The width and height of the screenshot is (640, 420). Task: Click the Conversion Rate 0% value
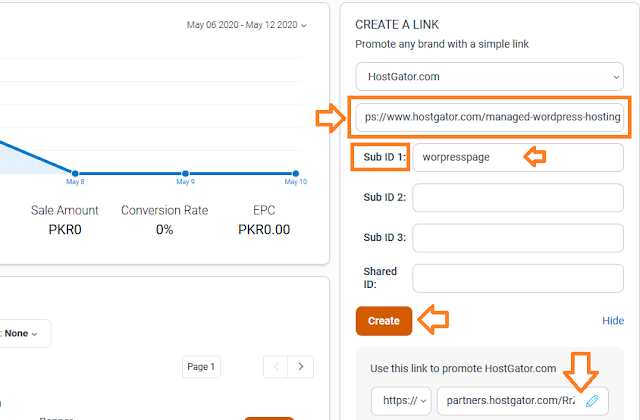point(164,230)
